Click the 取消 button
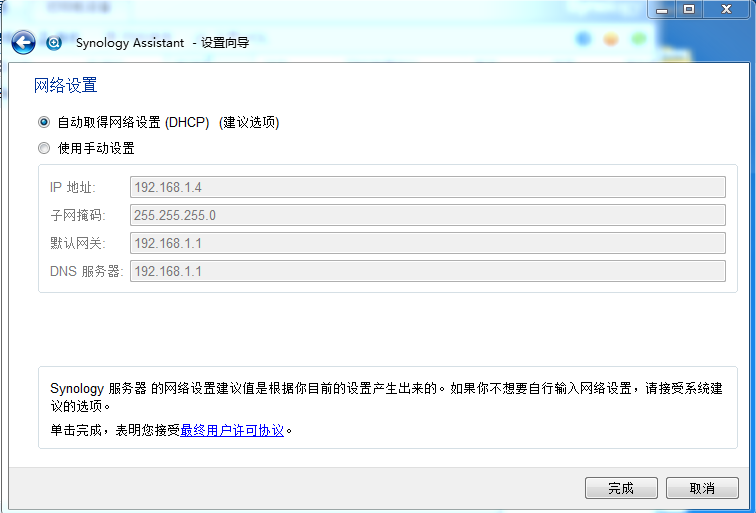756x513 pixels. pos(702,488)
